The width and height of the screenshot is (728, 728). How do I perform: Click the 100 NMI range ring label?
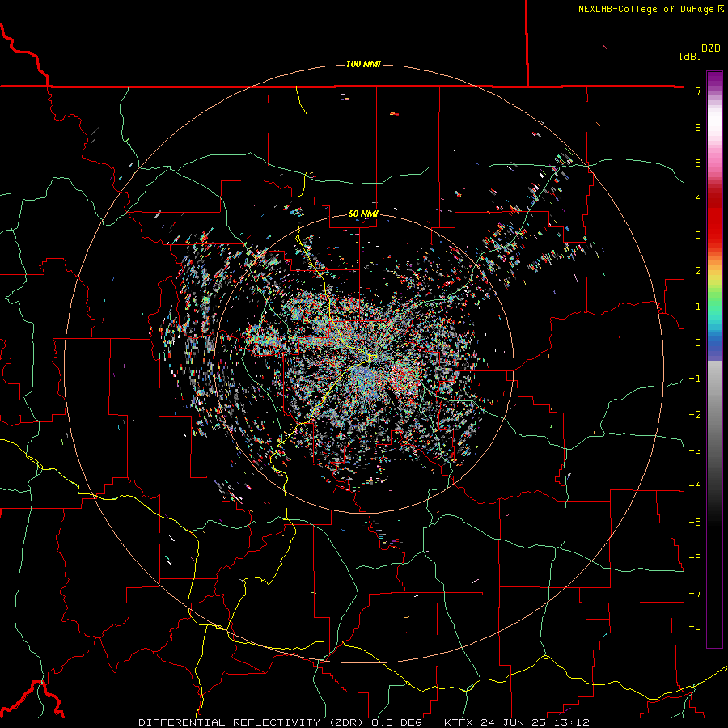coord(363,64)
